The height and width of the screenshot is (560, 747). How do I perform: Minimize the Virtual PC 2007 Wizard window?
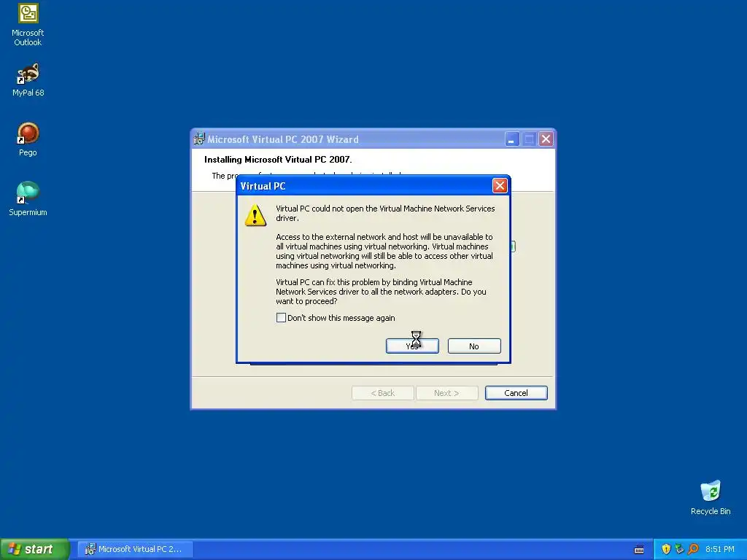[x=511, y=139]
